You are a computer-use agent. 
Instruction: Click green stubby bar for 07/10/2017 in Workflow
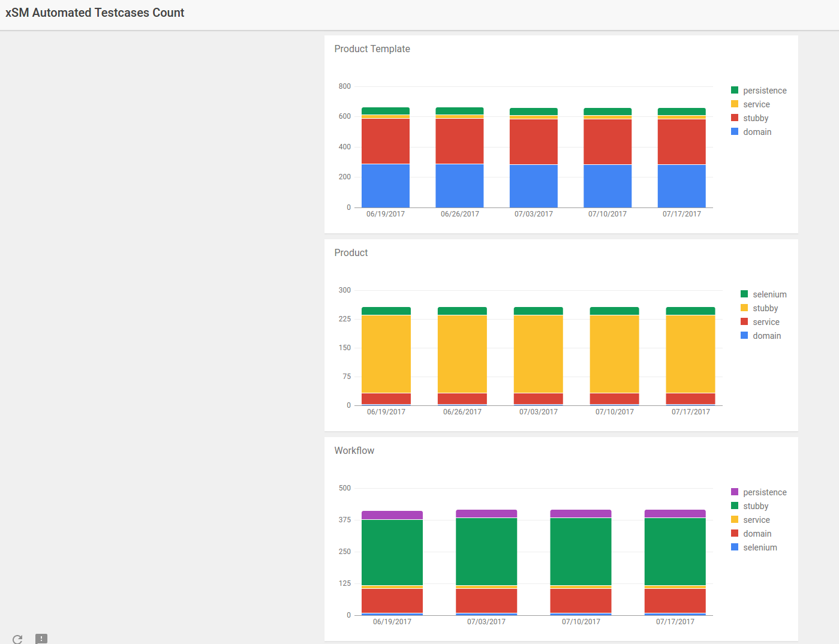581,552
